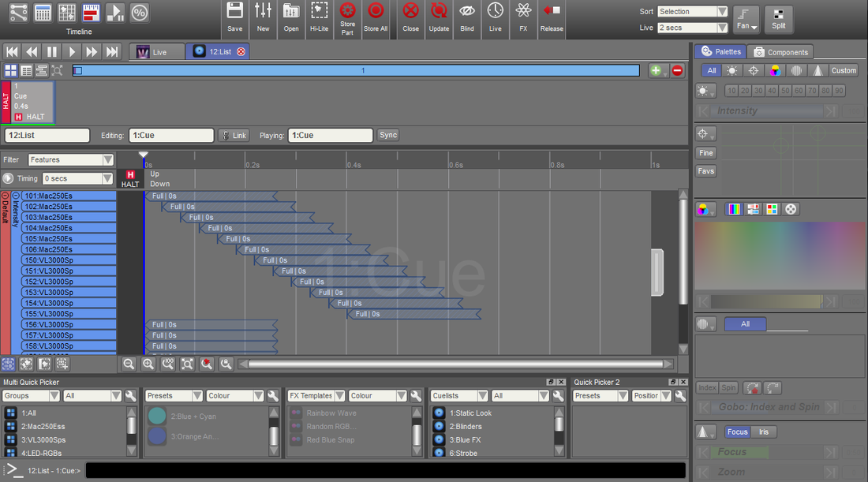Click the zoom out timeline icon
The image size is (868, 482).
pyautogui.click(x=129, y=364)
